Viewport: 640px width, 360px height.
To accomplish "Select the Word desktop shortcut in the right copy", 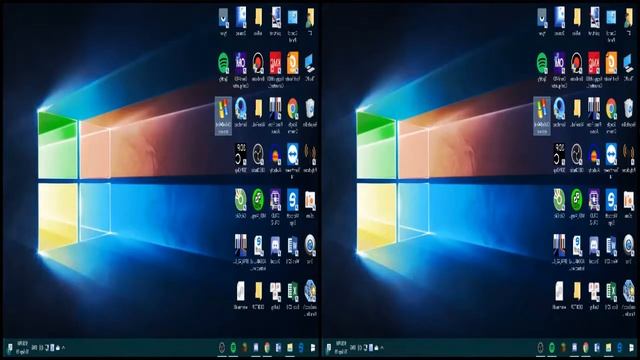I will (x=611, y=246).
